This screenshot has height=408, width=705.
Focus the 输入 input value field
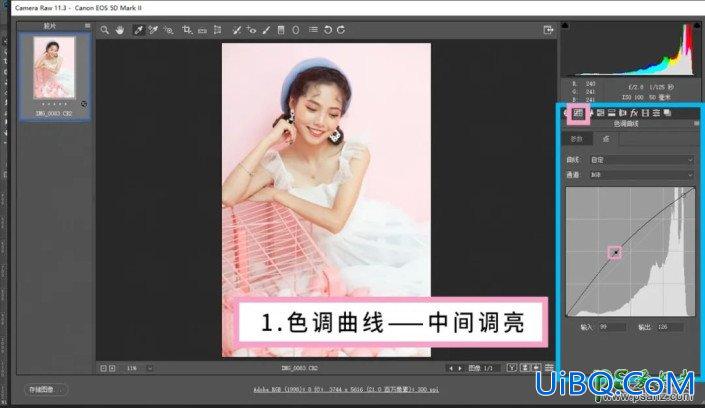(612, 327)
